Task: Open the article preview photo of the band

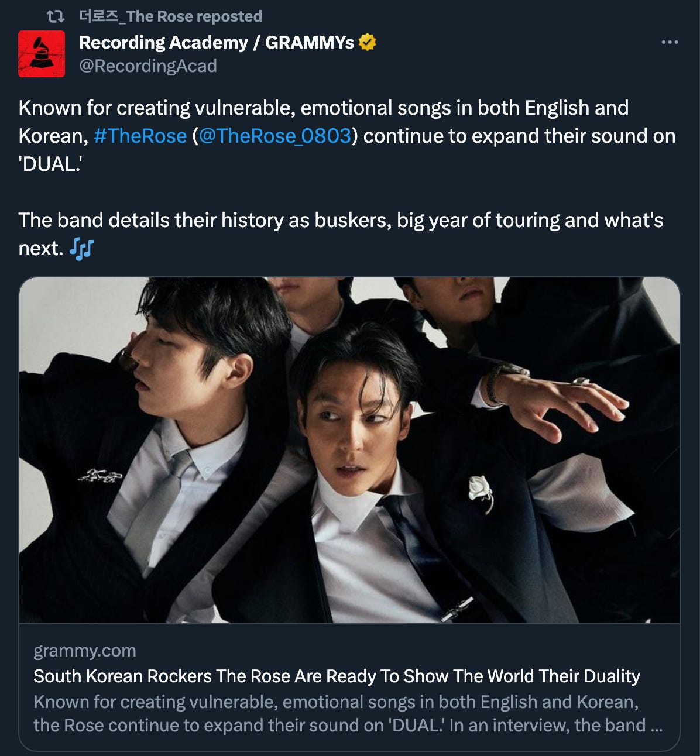Action: [x=349, y=450]
